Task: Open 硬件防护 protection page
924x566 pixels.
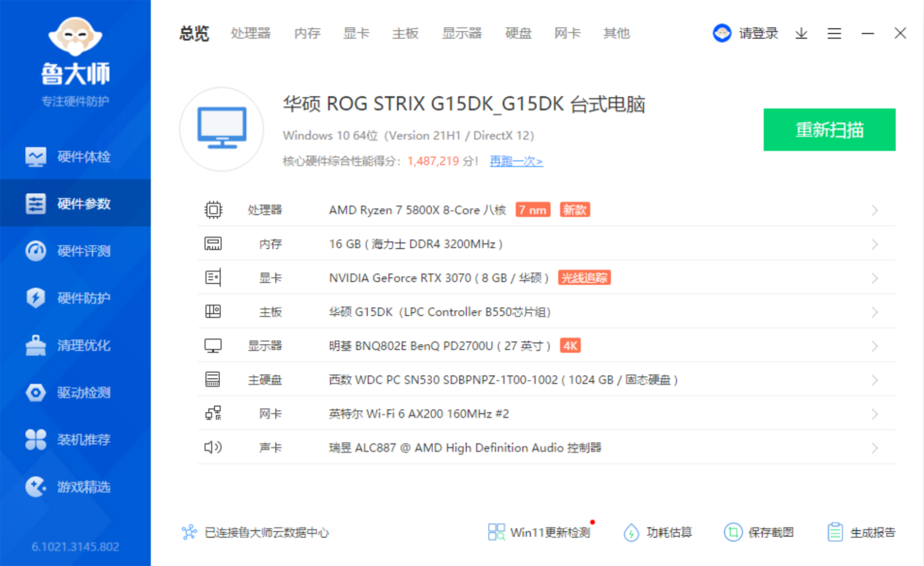Action: (x=76, y=298)
